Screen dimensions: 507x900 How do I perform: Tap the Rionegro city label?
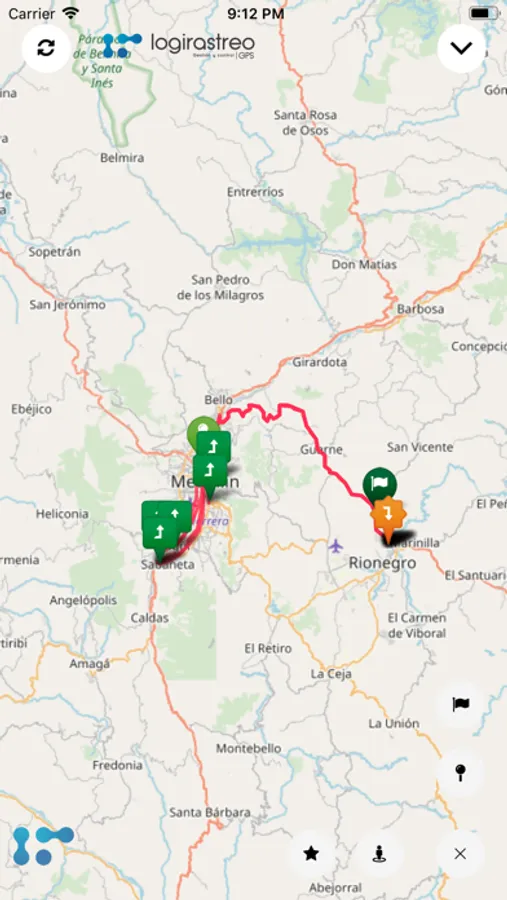tap(382, 564)
